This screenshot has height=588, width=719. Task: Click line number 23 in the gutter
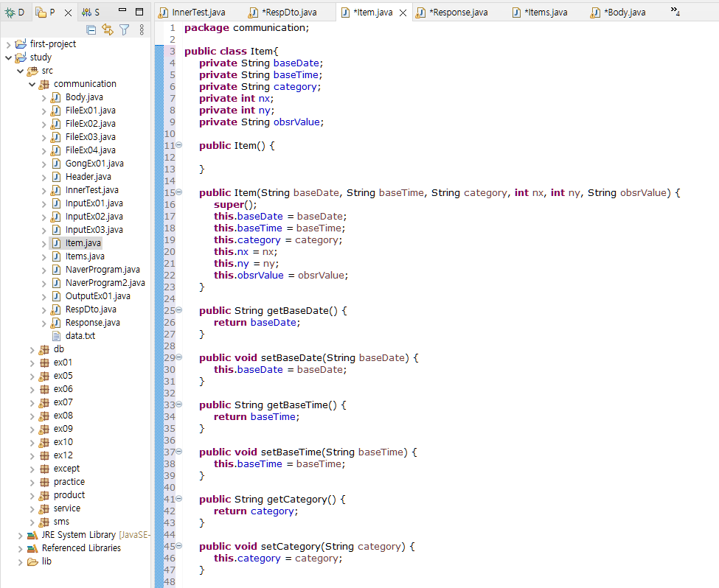pyautogui.click(x=170, y=287)
